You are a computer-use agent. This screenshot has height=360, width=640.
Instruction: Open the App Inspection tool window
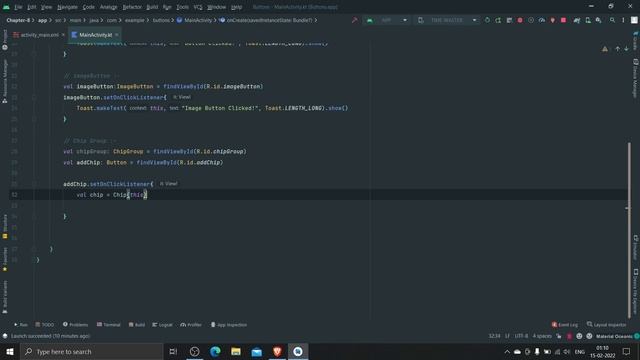(229, 325)
